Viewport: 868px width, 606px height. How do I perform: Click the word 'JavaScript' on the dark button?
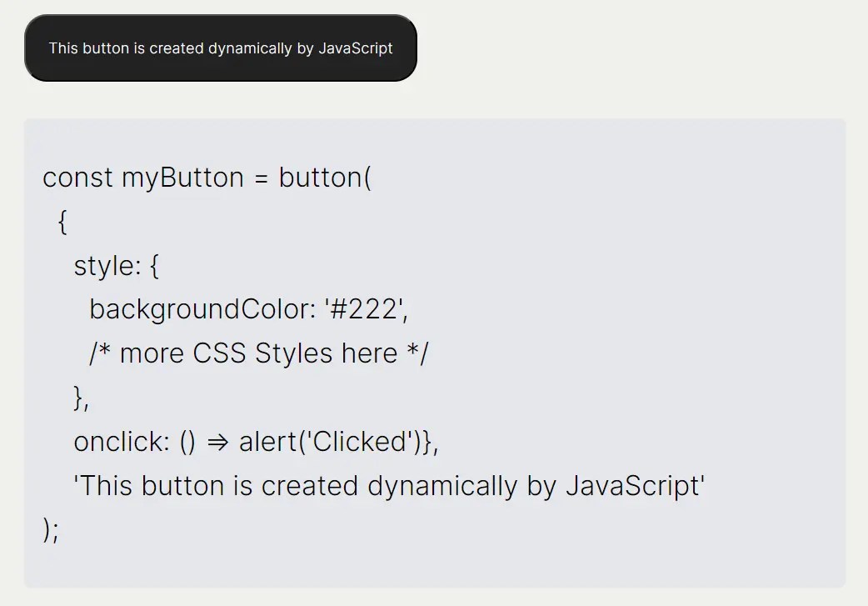point(356,48)
